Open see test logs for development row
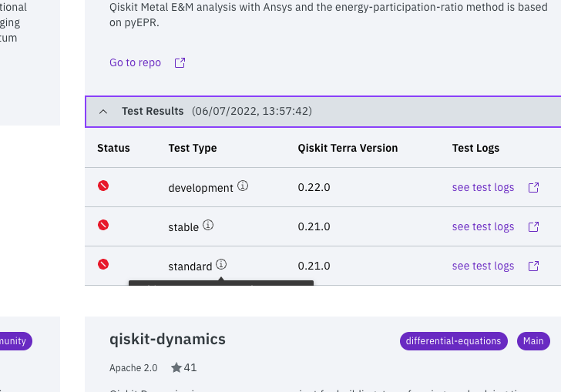This screenshot has height=392, width=561. (x=483, y=187)
